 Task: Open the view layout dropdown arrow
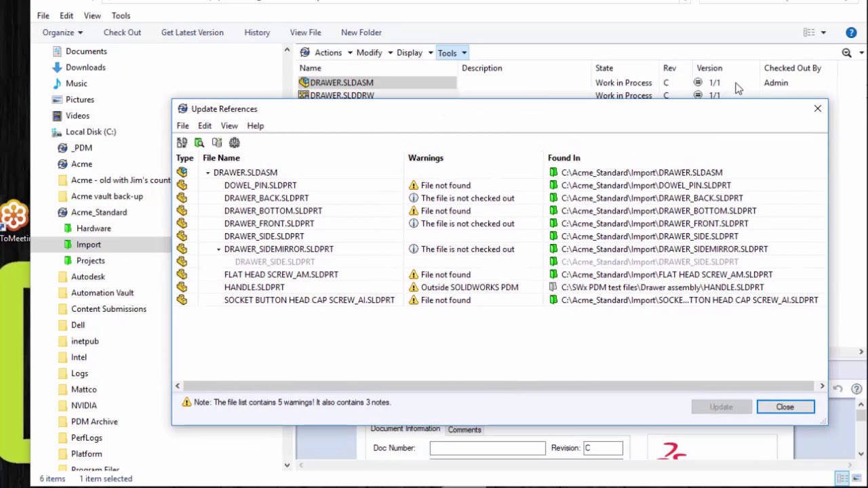pos(823,33)
